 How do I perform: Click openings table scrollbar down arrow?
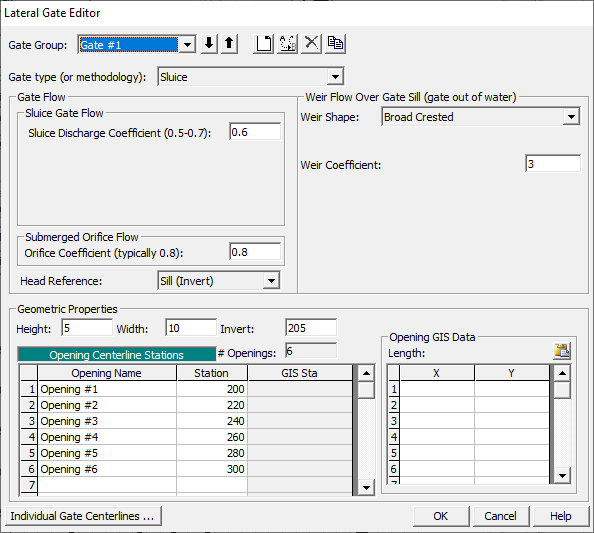pyautogui.click(x=366, y=487)
